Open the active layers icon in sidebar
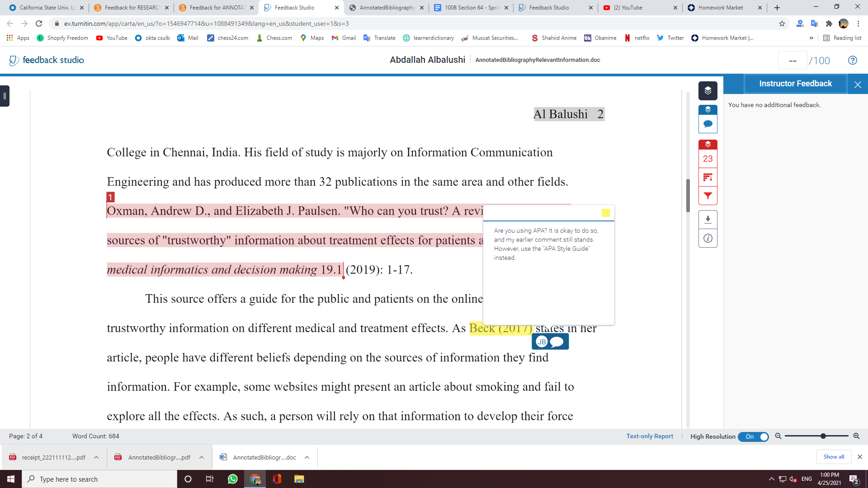Screen dimensions: 868x488 tap(708, 91)
